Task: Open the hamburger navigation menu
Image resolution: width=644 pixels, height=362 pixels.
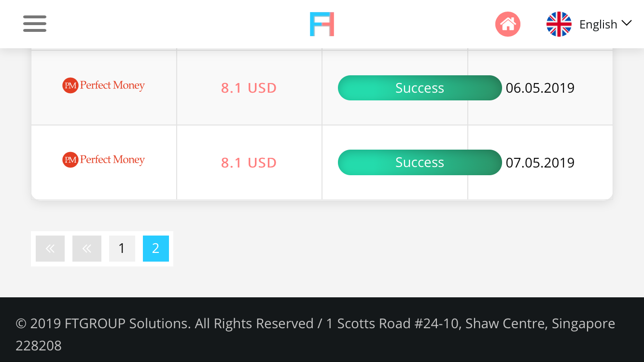Action: (x=35, y=24)
